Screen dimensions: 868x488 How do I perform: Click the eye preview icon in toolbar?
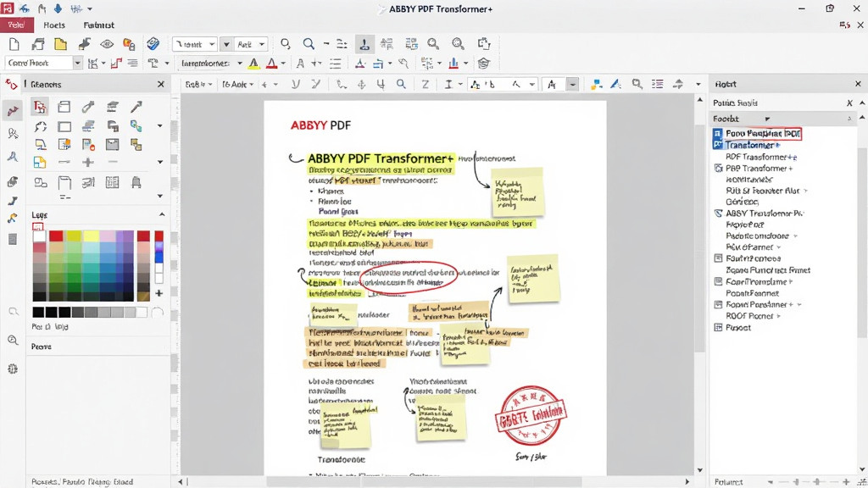pyautogui.click(x=107, y=44)
